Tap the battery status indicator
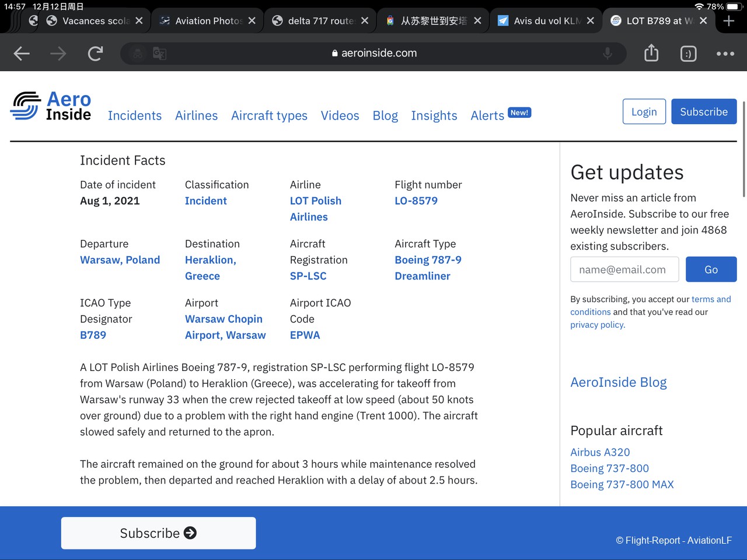Image resolution: width=747 pixels, height=560 pixels. pos(733,6)
